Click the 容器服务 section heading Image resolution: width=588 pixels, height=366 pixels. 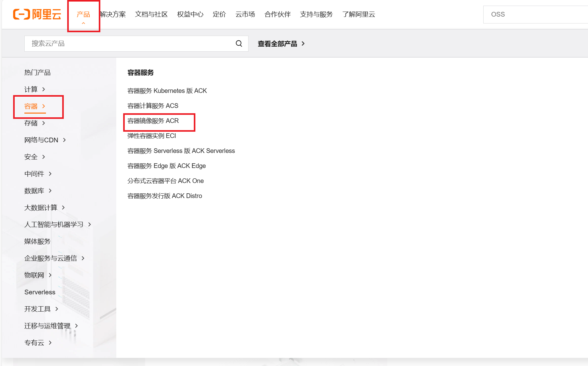(141, 73)
